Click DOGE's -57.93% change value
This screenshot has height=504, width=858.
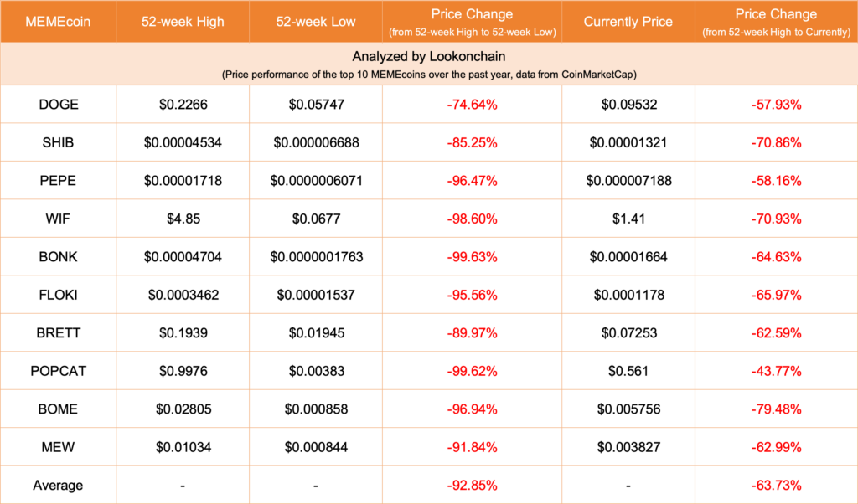pyautogui.click(x=776, y=105)
